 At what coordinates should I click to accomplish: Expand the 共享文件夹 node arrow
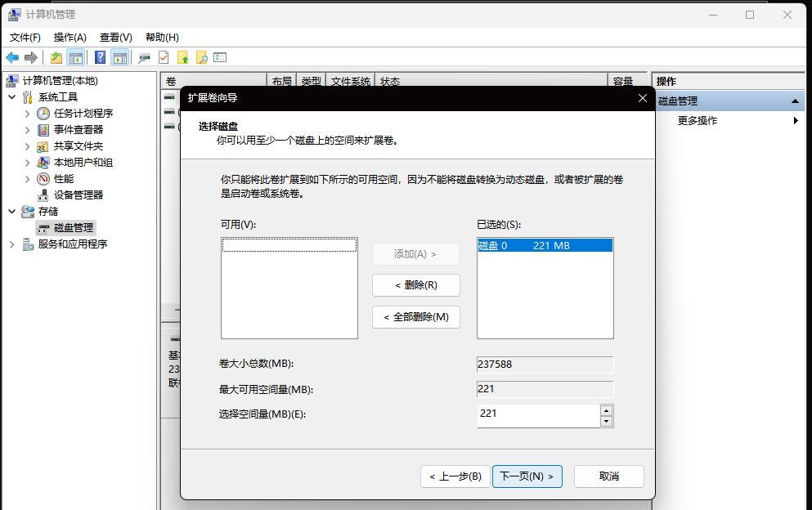click(x=28, y=146)
